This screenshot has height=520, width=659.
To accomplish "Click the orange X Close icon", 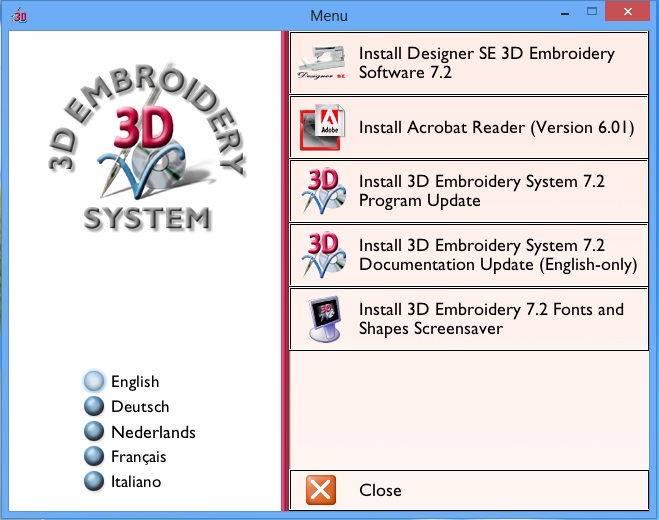I will click(321, 490).
